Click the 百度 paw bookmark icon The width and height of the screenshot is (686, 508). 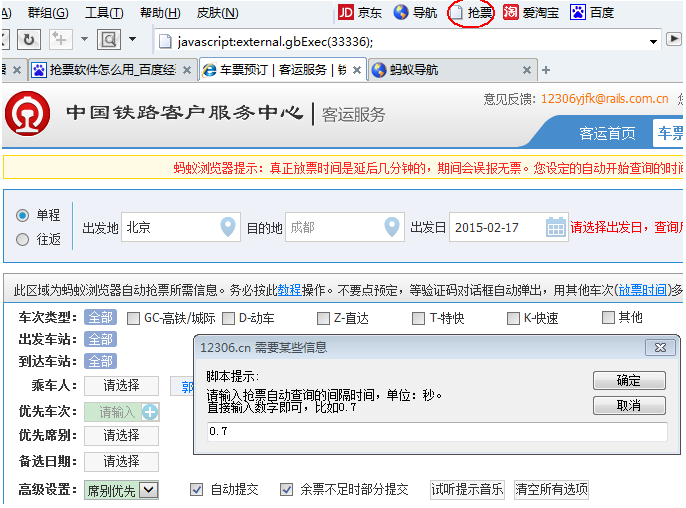[578, 13]
